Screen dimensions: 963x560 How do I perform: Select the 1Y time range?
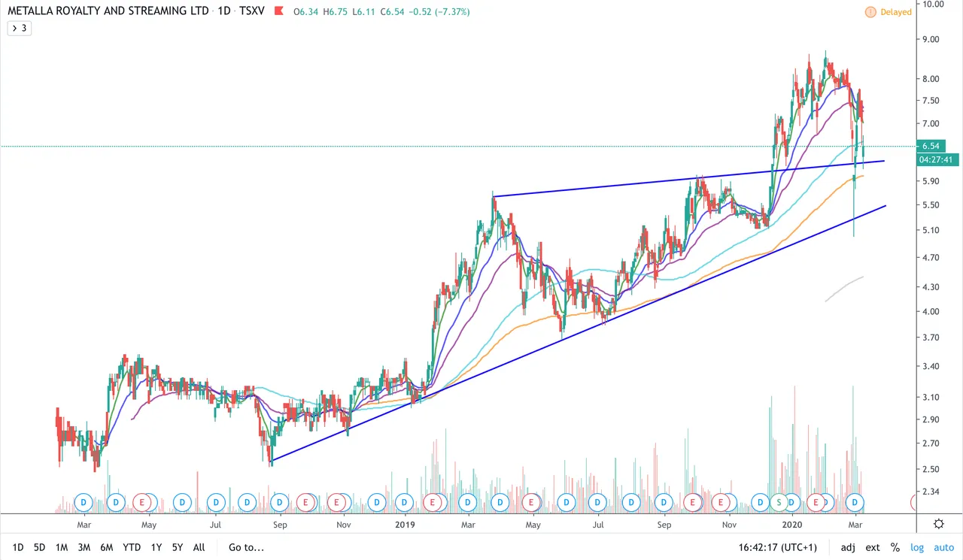click(x=156, y=547)
